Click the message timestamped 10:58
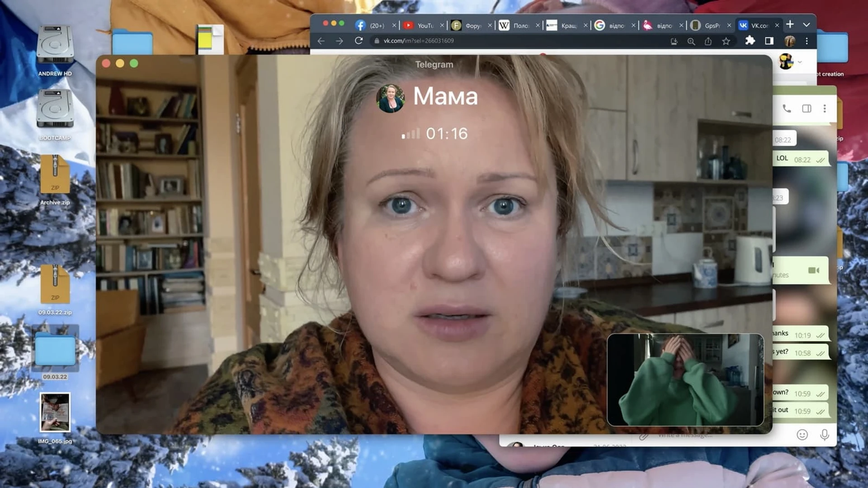 (801, 352)
